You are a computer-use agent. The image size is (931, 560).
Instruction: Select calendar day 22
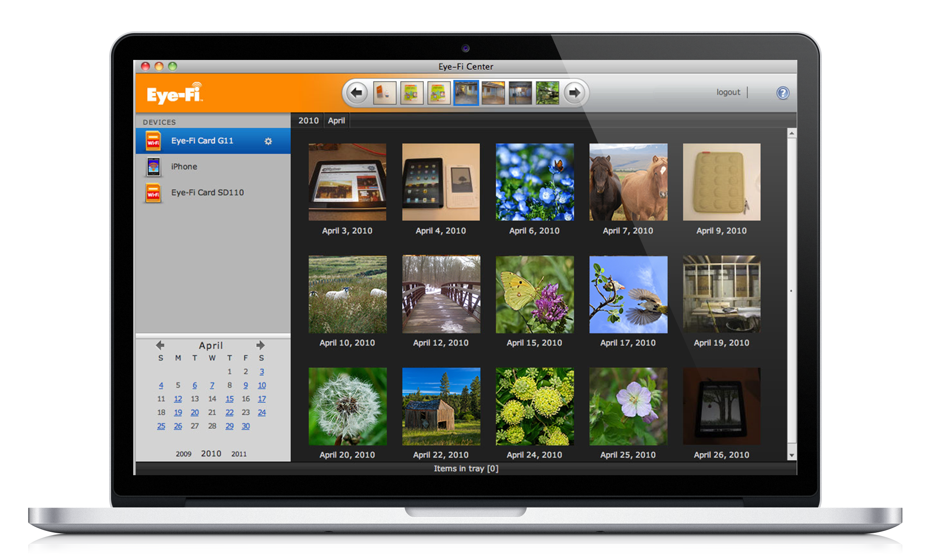tap(230, 413)
